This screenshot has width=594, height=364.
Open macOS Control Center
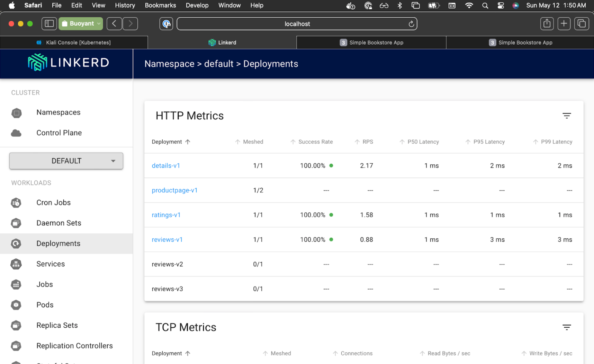[501, 6]
